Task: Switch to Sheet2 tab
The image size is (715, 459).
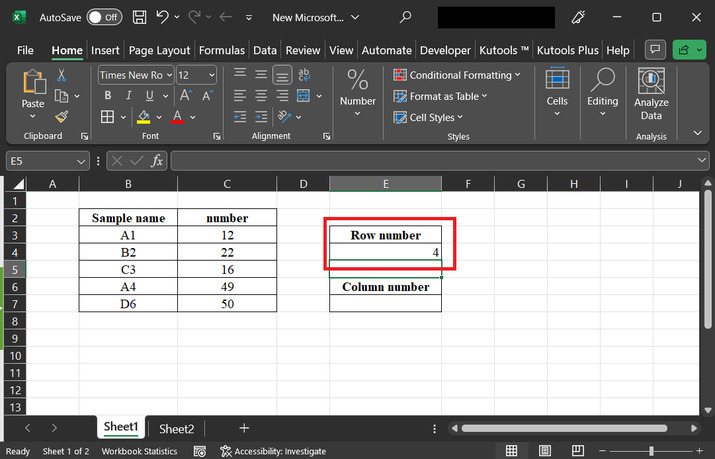Action: [176, 428]
